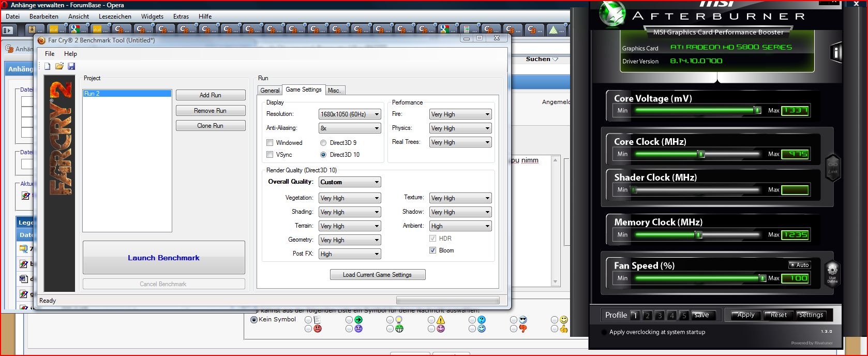Select the red angry face smiley icon
Viewport: 868px width, 356px height.
[318, 329]
